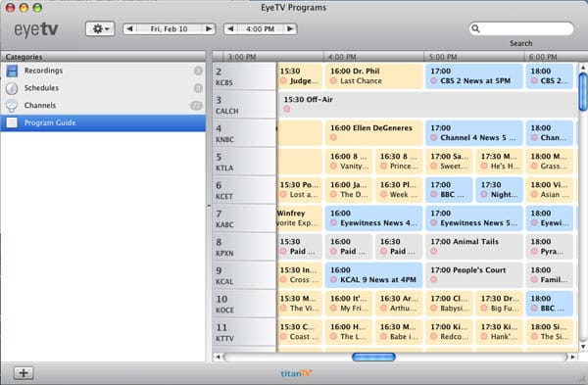Toggle record for Dr. Phil Last Chance
Screen dimensions: 588x385
[333, 80]
